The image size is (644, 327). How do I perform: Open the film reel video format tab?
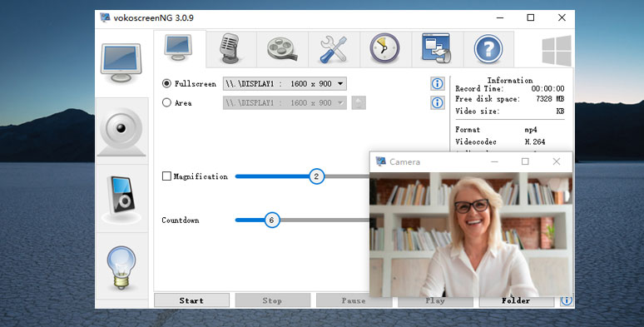coord(283,49)
